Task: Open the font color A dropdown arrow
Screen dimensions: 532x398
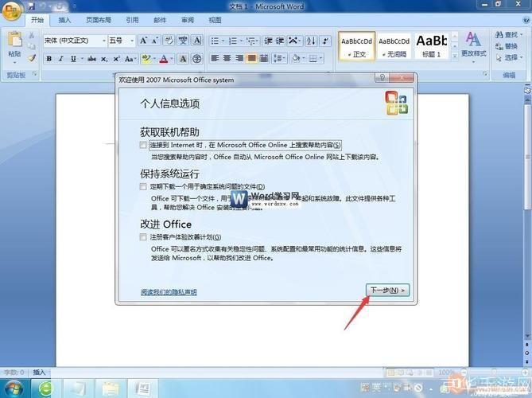Action: click(x=172, y=59)
